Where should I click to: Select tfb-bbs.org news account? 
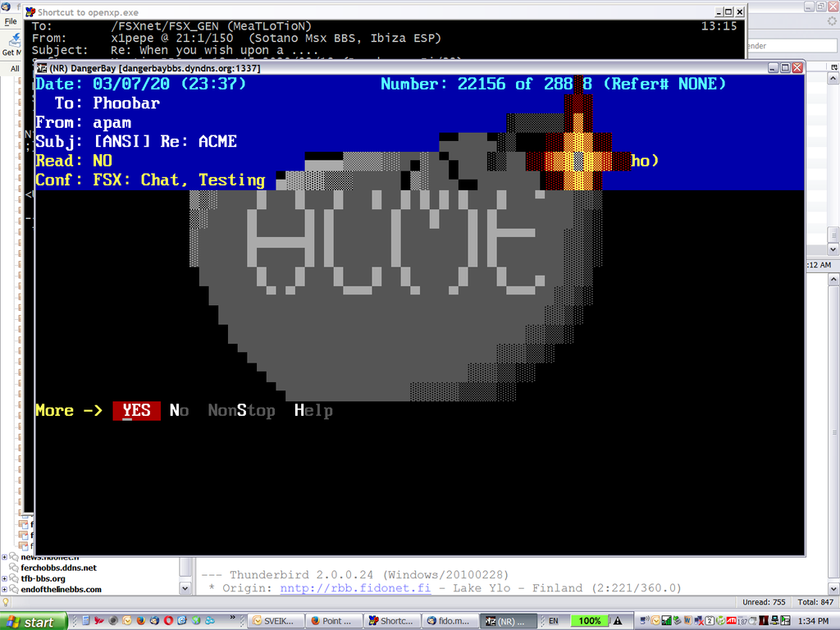(x=43, y=578)
